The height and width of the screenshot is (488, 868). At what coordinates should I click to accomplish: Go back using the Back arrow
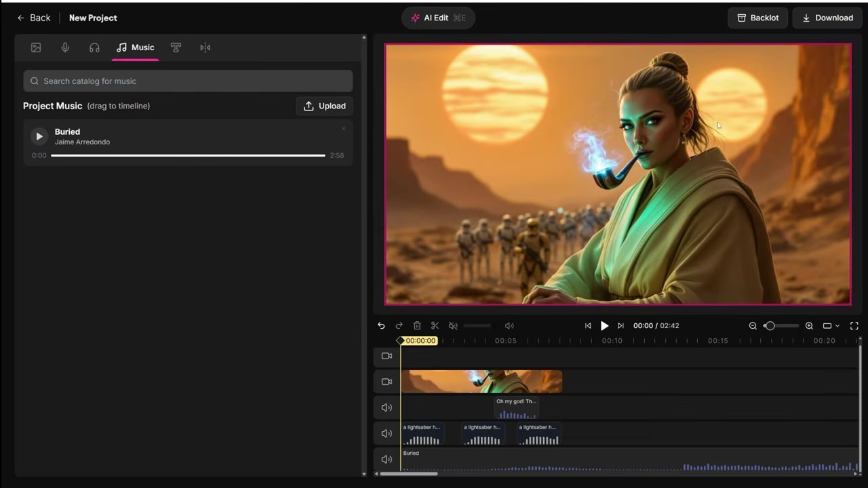(33, 18)
